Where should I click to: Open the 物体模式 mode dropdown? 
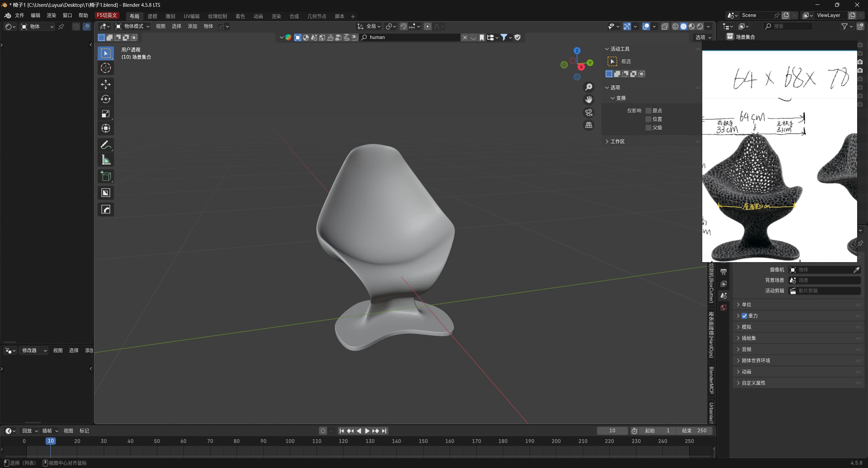(x=132, y=26)
